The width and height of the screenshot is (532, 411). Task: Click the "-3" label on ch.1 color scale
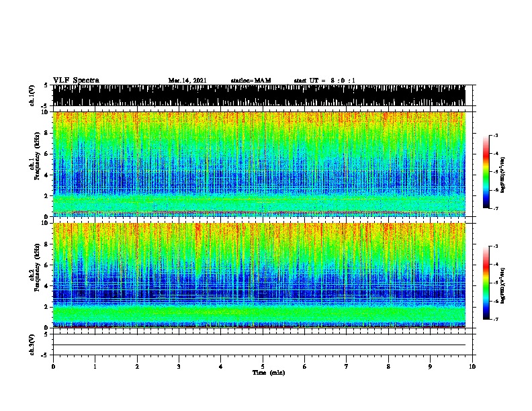[x=496, y=135]
